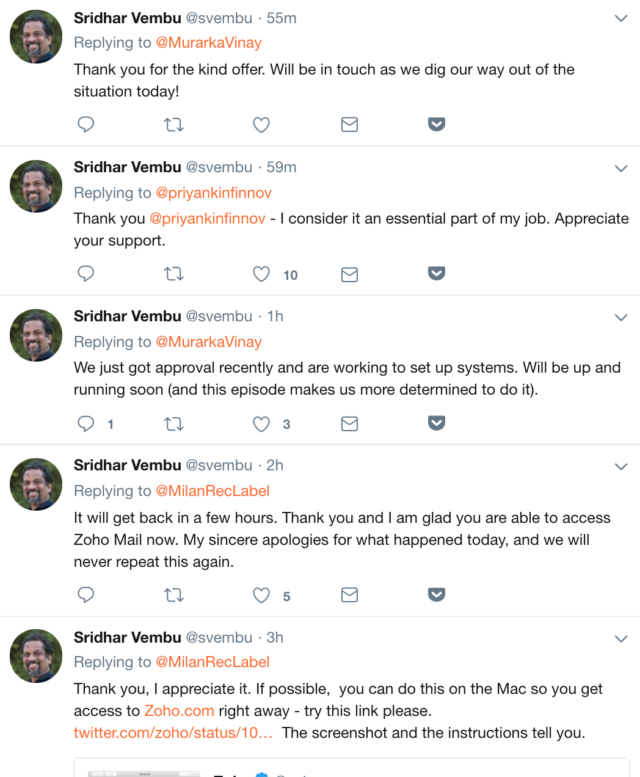Send the 59m tweet via direct message
This screenshot has width=640, height=777.
[349, 274]
